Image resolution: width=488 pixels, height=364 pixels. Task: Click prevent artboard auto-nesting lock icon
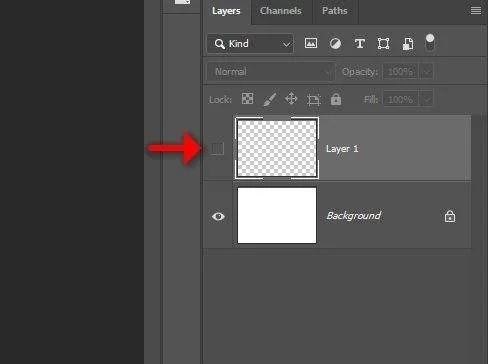tap(313, 99)
